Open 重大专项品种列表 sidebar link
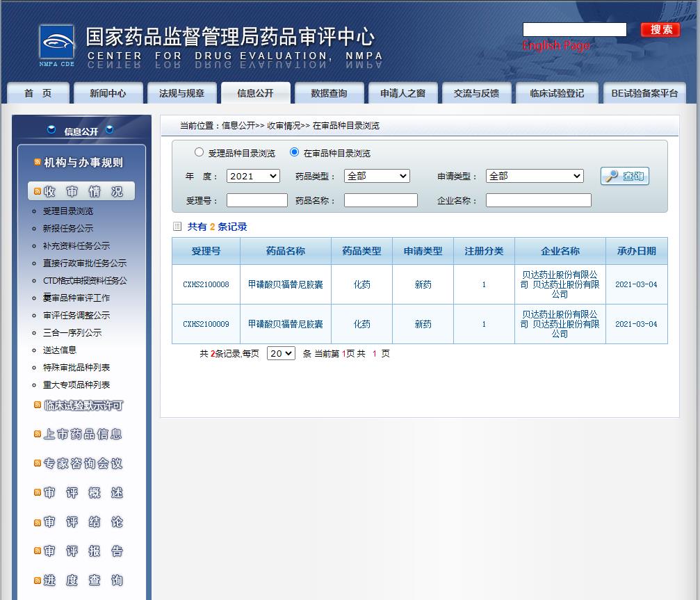The height and width of the screenshot is (600, 700). [76, 385]
